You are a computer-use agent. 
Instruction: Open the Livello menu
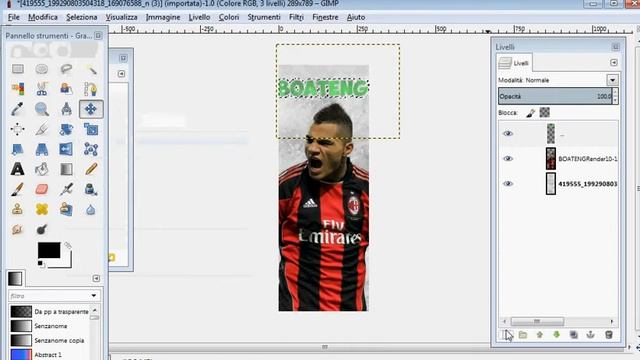(199, 17)
